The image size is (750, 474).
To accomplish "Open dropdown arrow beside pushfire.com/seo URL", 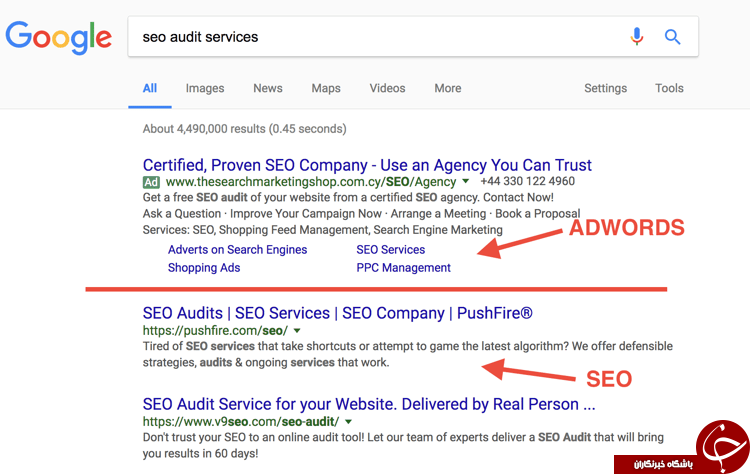I will 297,331.
